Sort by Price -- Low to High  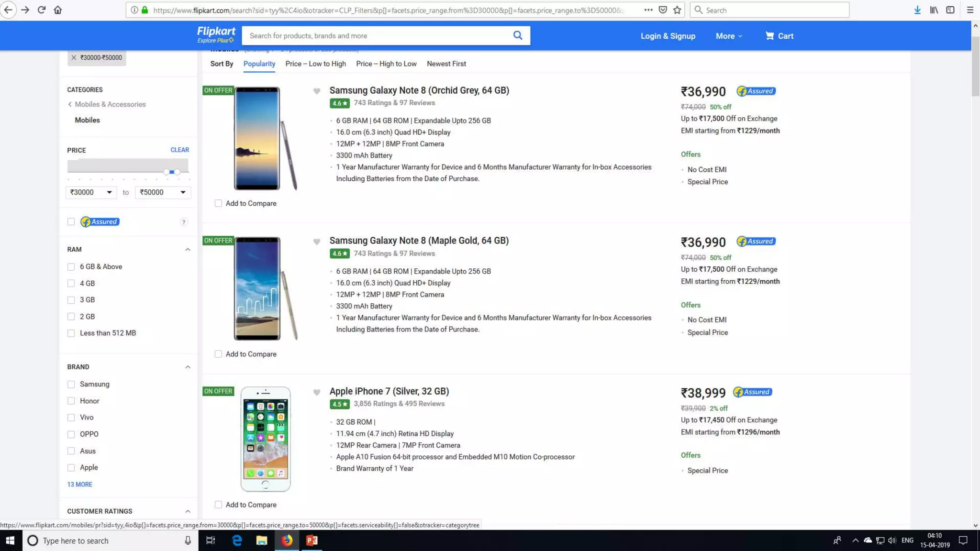[x=315, y=64]
